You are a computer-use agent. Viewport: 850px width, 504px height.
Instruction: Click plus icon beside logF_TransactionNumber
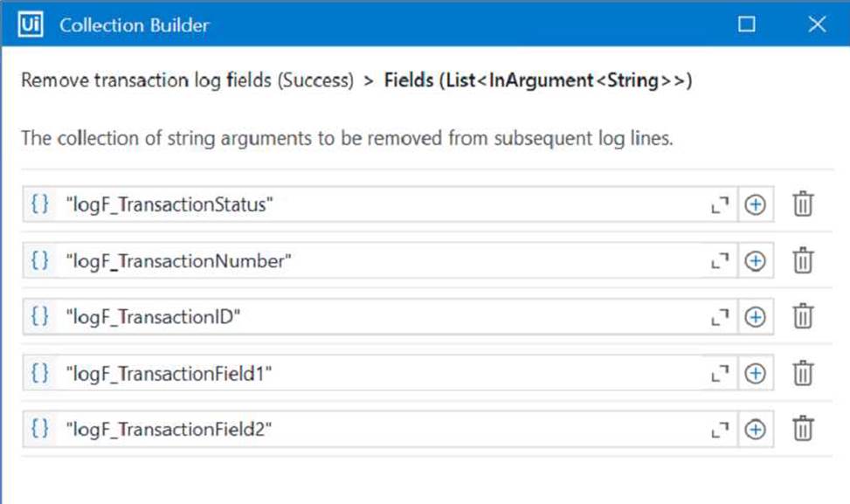click(x=755, y=261)
